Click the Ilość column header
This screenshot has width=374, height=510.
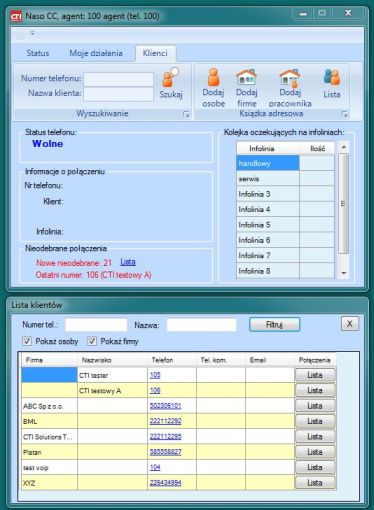point(317,148)
